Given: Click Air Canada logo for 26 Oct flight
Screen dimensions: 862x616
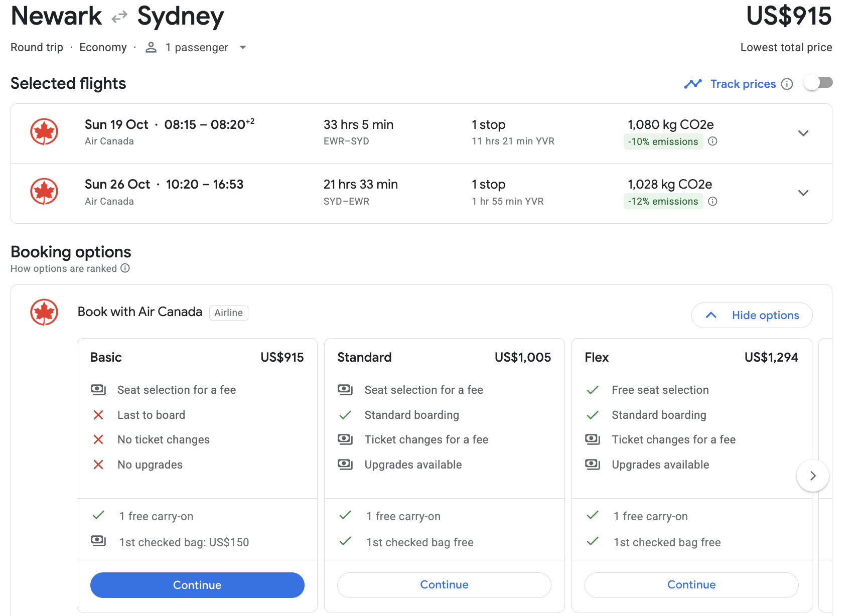Looking at the screenshot, I should [x=44, y=192].
